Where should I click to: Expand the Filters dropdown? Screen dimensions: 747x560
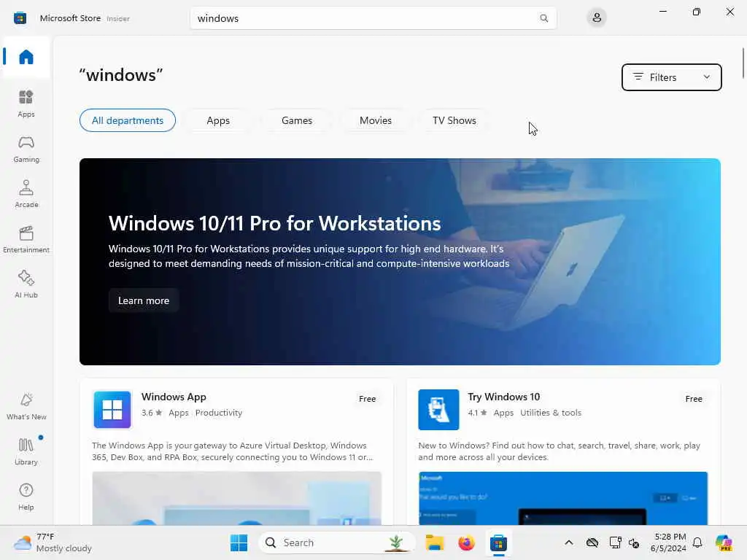[671, 77]
